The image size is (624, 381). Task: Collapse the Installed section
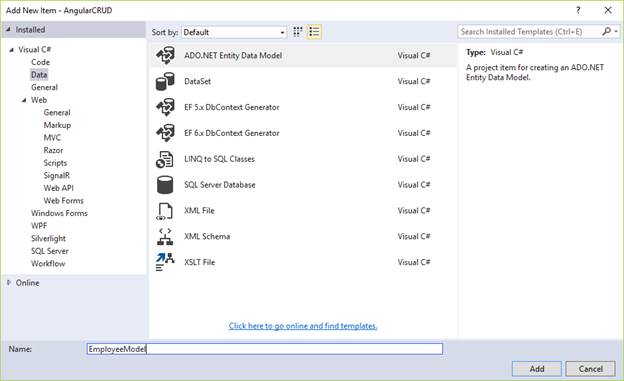click(8, 29)
